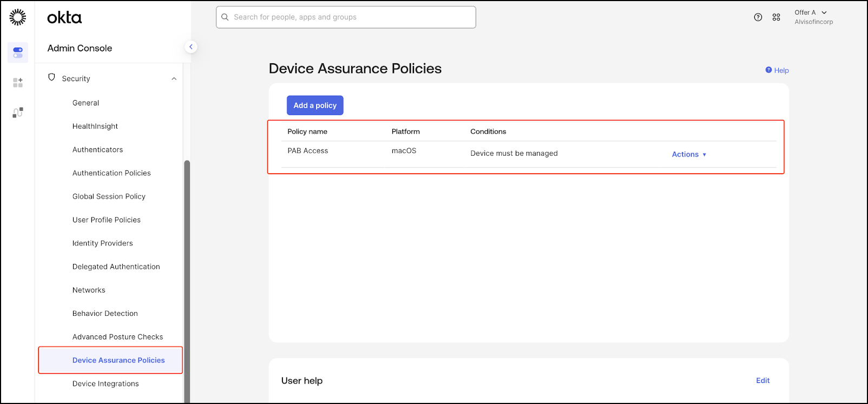Open Global Session Policy menu item
Image resolution: width=868 pixels, height=404 pixels.
click(109, 196)
